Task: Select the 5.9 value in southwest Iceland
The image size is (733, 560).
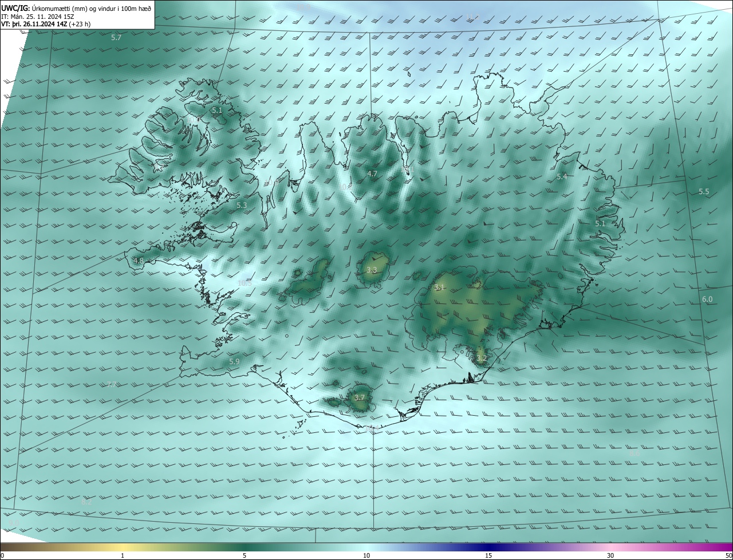Action: pyautogui.click(x=234, y=362)
